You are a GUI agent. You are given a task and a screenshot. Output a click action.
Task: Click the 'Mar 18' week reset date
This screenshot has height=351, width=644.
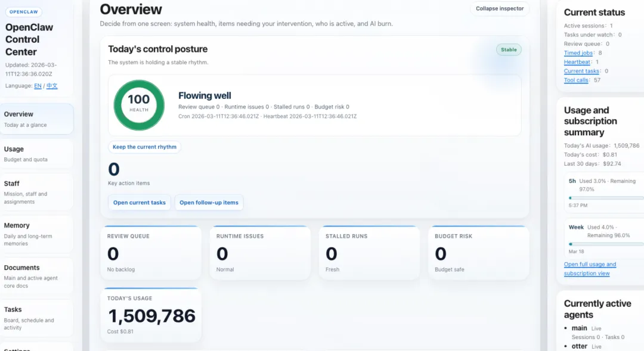tap(576, 251)
